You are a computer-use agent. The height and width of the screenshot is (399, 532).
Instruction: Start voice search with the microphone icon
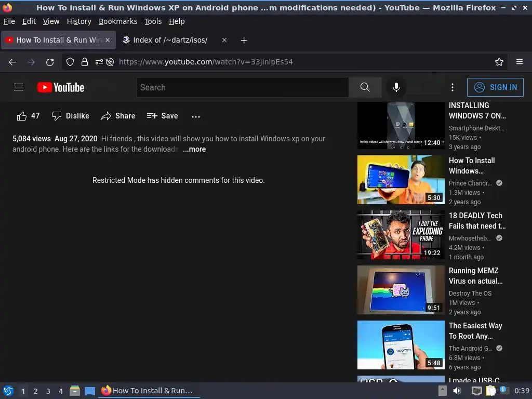tap(396, 87)
